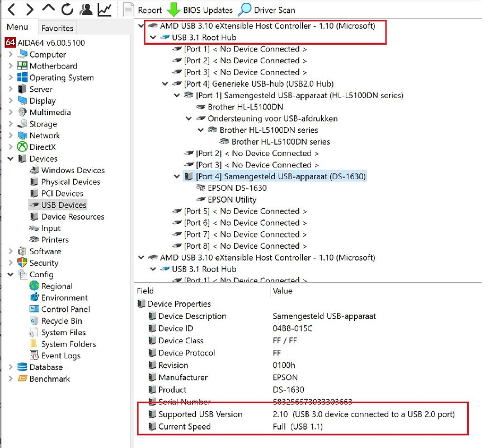Open Environment under Config
The height and width of the screenshot is (448, 498).
pyautogui.click(x=64, y=297)
